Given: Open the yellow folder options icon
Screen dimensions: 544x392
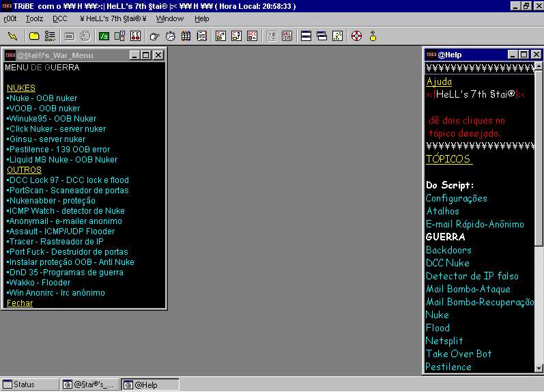Looking at the screenshot, I should click(34, 36).
